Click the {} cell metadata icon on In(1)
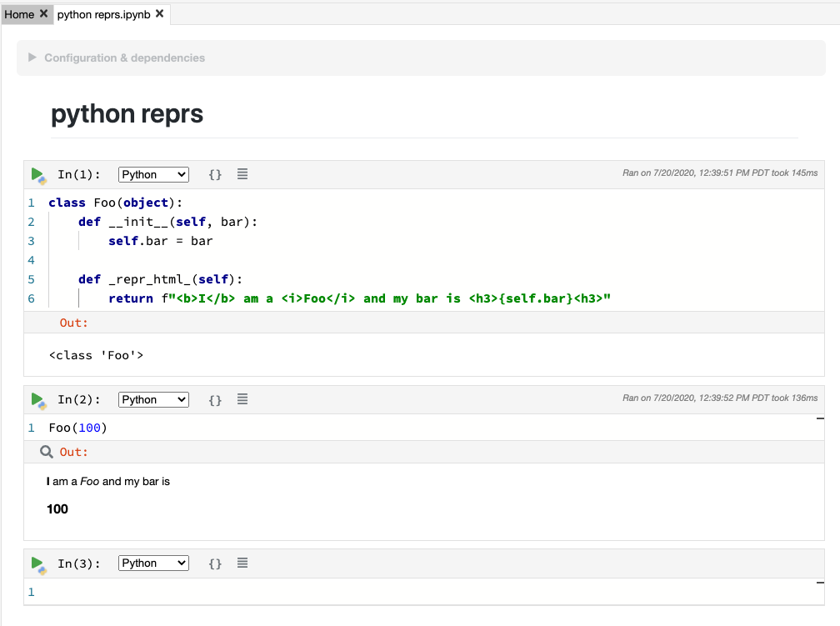The width and height of the screenshot is (840, 626). pyautogui.click(x=215, y=174)
